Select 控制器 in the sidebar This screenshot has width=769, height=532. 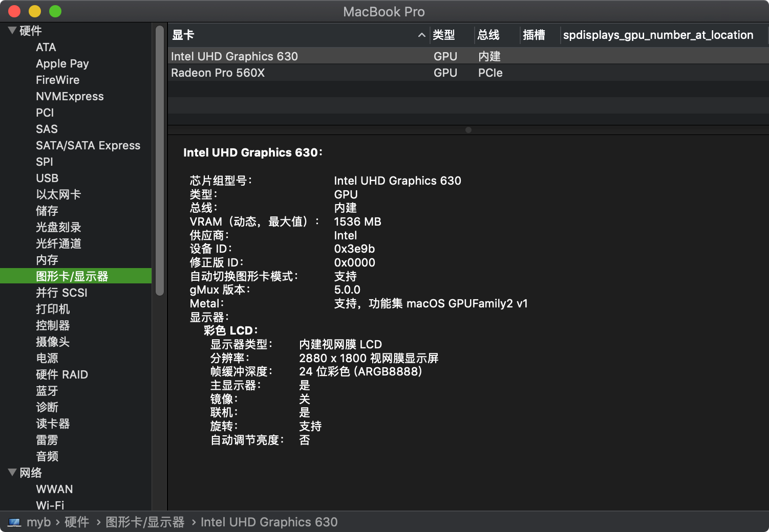point(53,326)
